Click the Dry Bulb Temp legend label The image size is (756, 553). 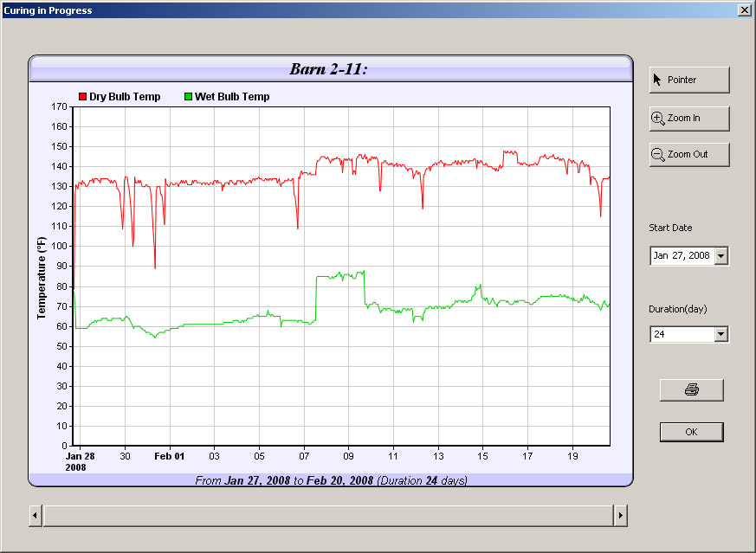coord(125,97)
